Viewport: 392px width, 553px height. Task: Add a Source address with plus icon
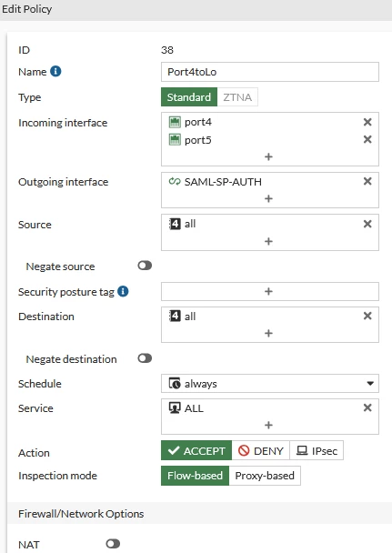[x=268, y=241]
